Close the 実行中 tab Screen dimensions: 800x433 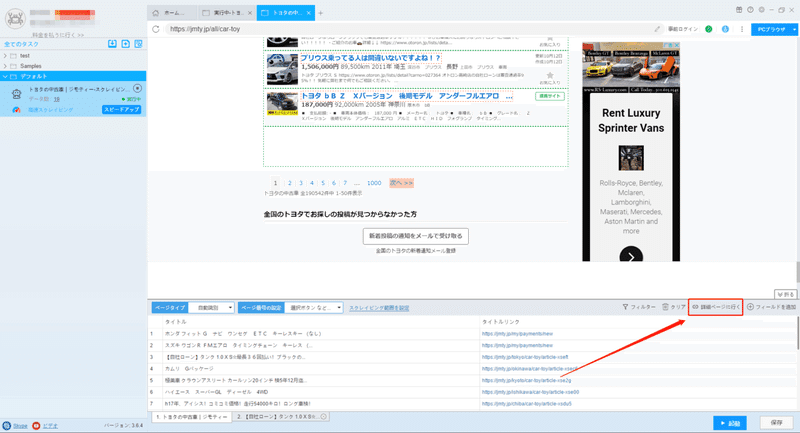tap(249, 13)
